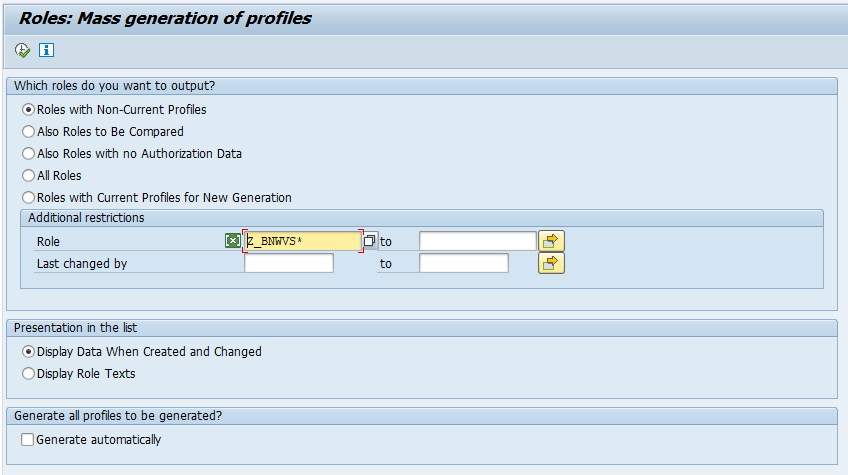Focus the Last changed by input field
This screenshot has height=475, width=848.
coord(289,264)
